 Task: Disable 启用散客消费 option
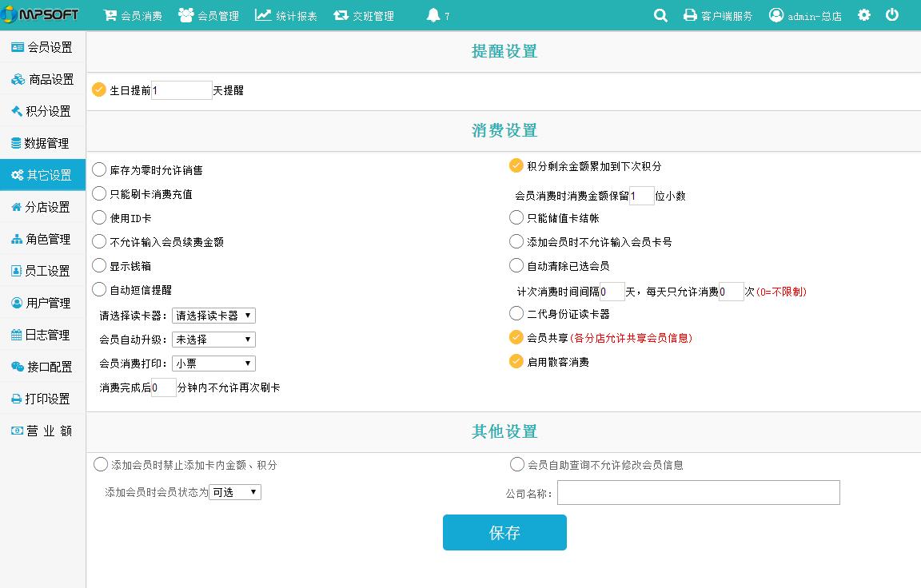point(516,361)
